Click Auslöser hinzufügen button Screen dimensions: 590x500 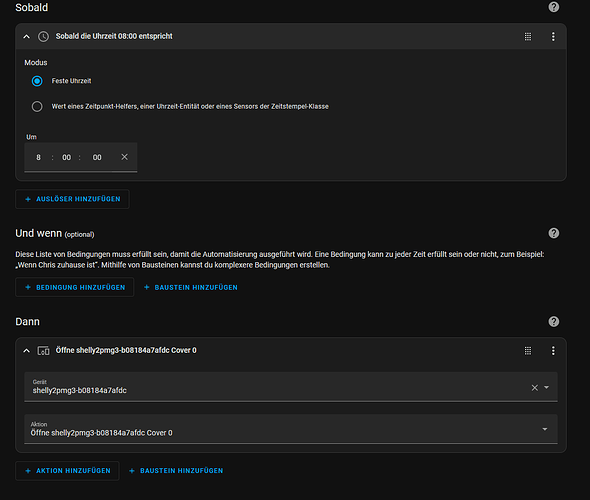click(72, 199)
